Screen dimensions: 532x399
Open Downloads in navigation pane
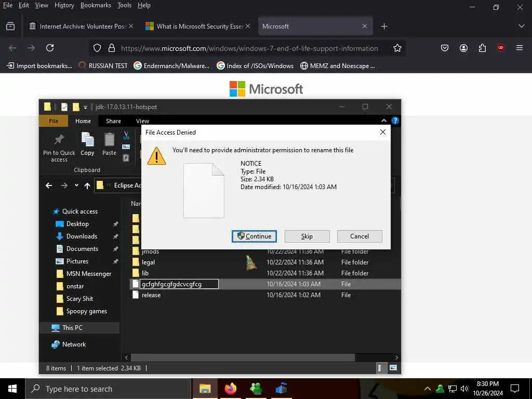82,236
